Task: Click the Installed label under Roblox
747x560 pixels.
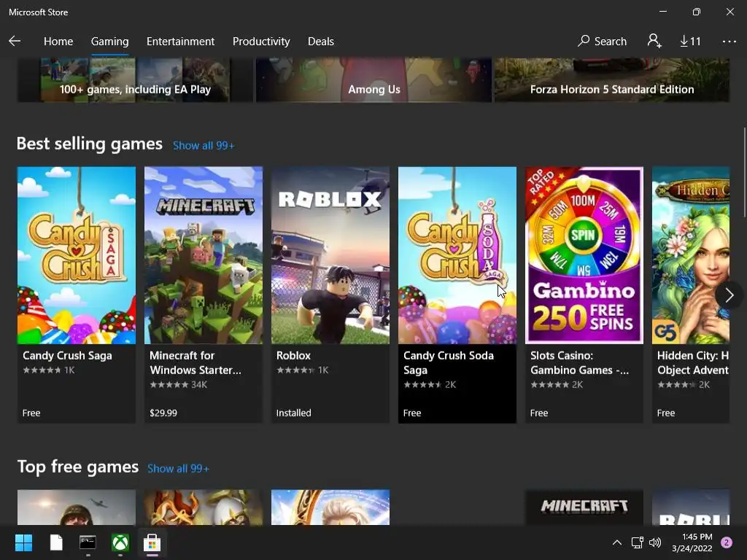Action: [x=293, y=413]
